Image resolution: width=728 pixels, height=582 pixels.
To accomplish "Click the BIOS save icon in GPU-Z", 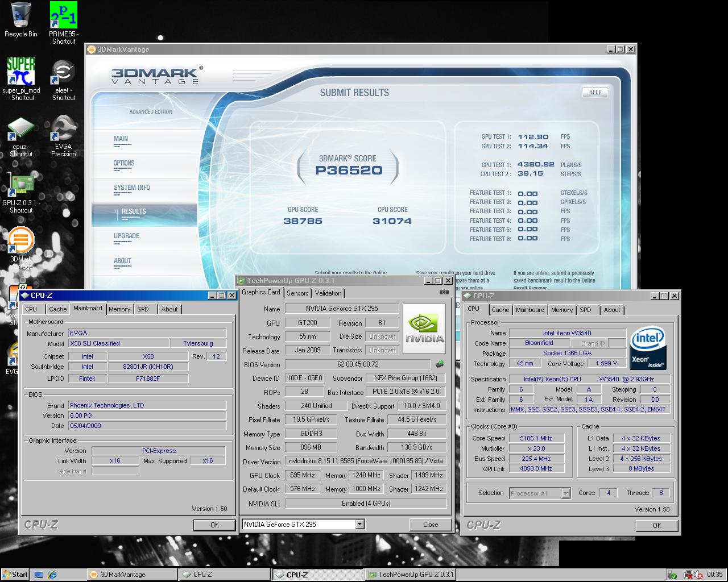I will pyautogui.click(x=440, y=364).
